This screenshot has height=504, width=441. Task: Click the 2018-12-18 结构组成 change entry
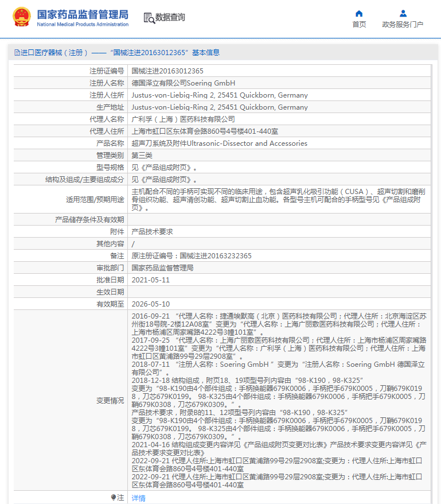click(279, 393)
